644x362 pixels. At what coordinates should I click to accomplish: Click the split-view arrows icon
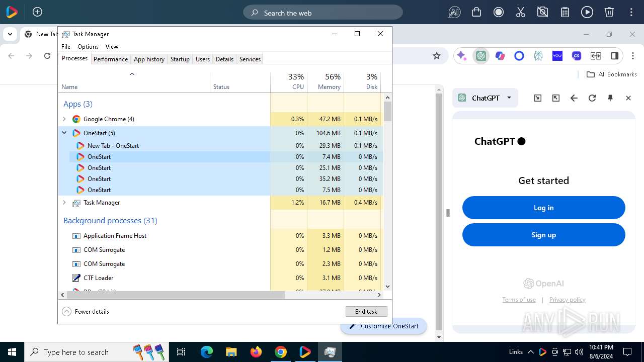(596, 56)
